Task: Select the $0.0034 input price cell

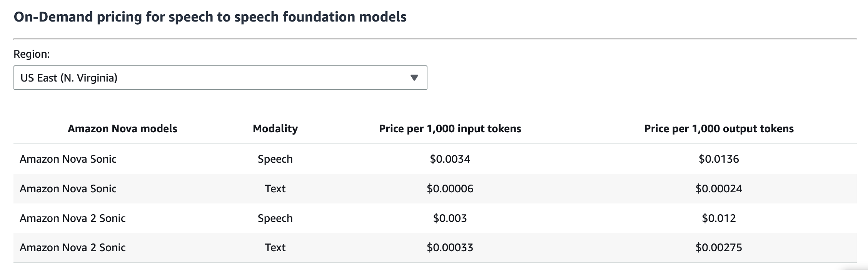Action: (450, 159)
